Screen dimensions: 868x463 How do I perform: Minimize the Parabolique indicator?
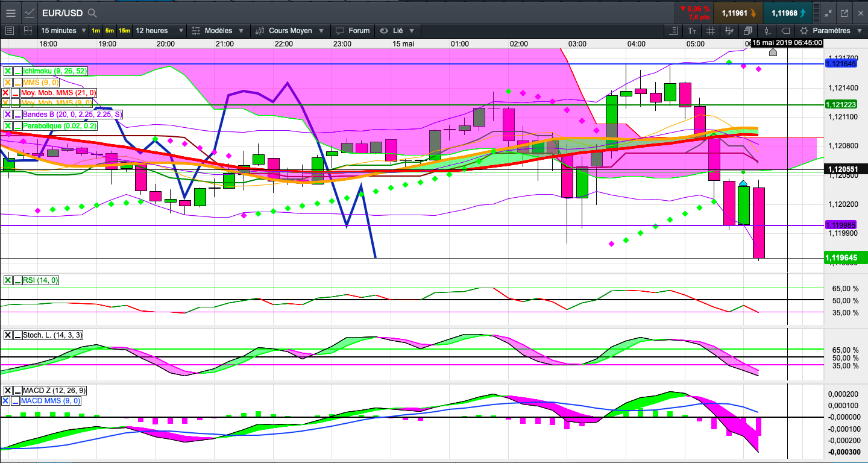point(17,126)
